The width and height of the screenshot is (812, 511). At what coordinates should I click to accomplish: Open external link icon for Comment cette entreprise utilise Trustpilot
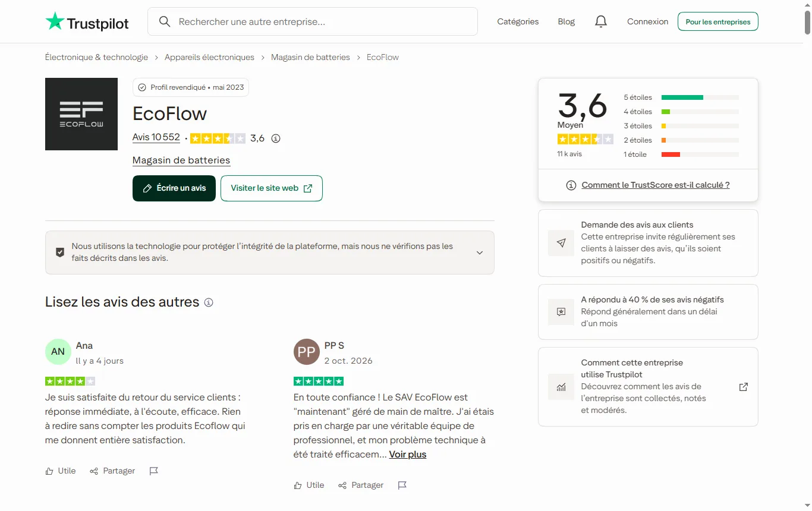744,387
